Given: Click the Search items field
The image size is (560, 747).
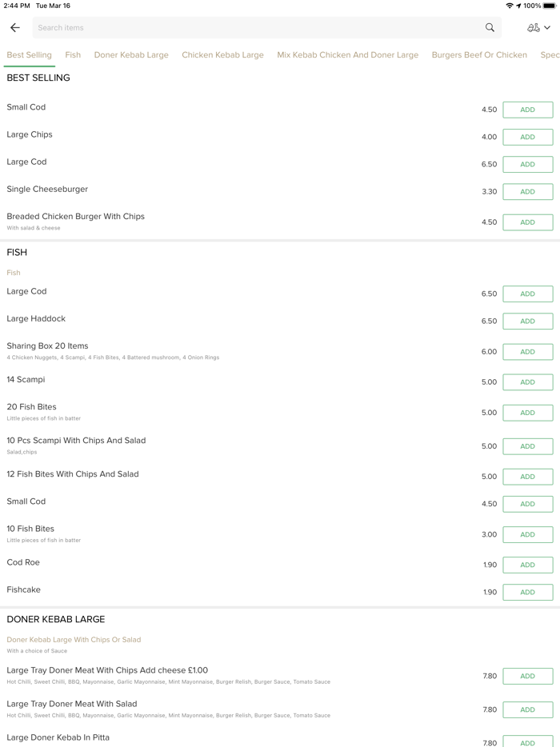Looking at the screenshot, I should (256, 28).
